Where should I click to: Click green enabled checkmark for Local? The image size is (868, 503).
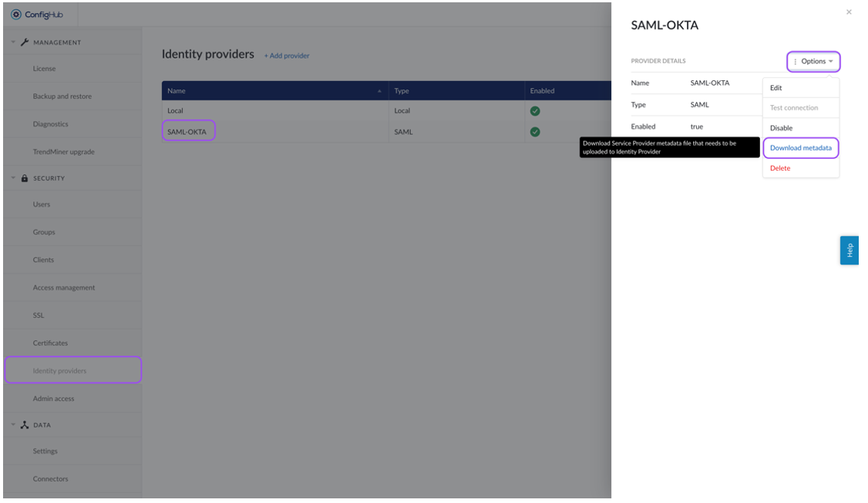click(x=535, y=111)
